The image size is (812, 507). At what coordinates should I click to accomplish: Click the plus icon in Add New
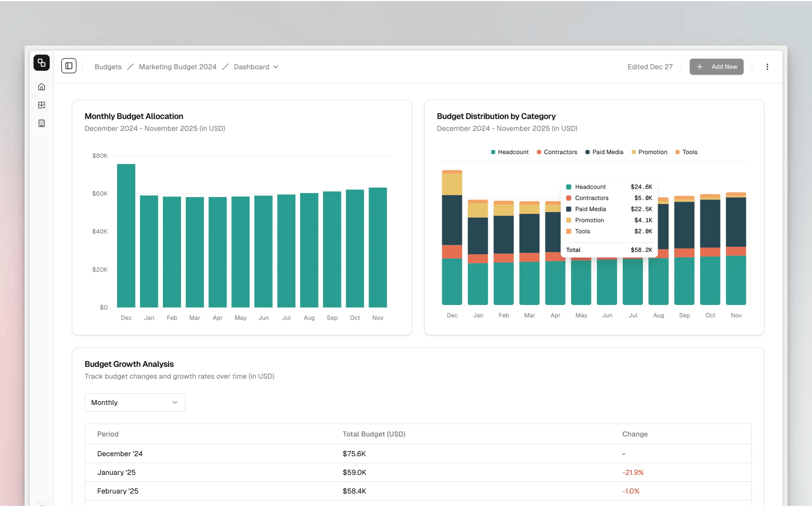700,67
